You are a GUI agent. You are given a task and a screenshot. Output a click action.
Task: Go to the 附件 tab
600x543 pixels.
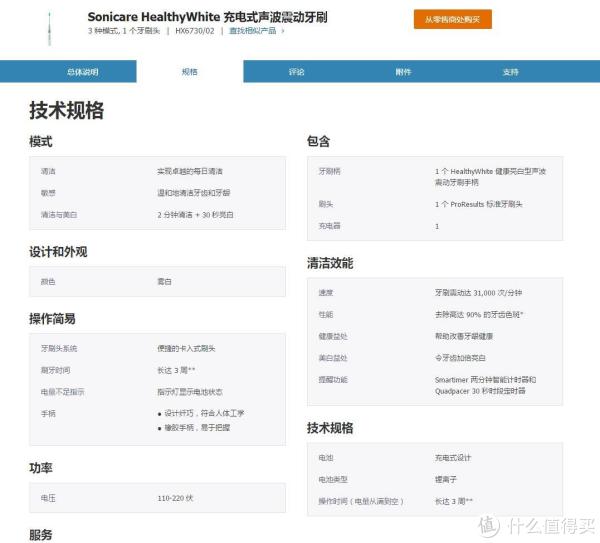[403, 72]
